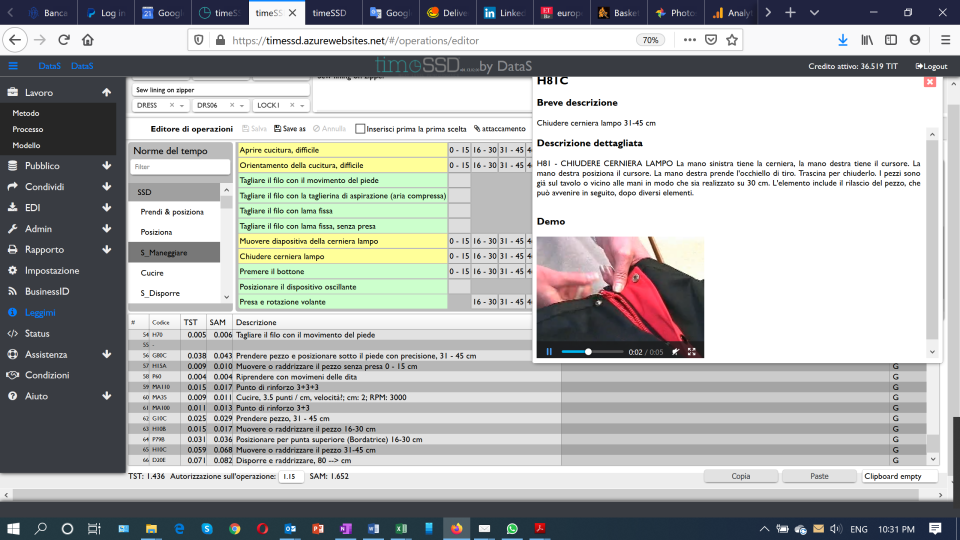Edit the Autorizzazione sull'operazione value field
Image resolution: width=960 pixels, height=540 pixels.
[291, 476]
